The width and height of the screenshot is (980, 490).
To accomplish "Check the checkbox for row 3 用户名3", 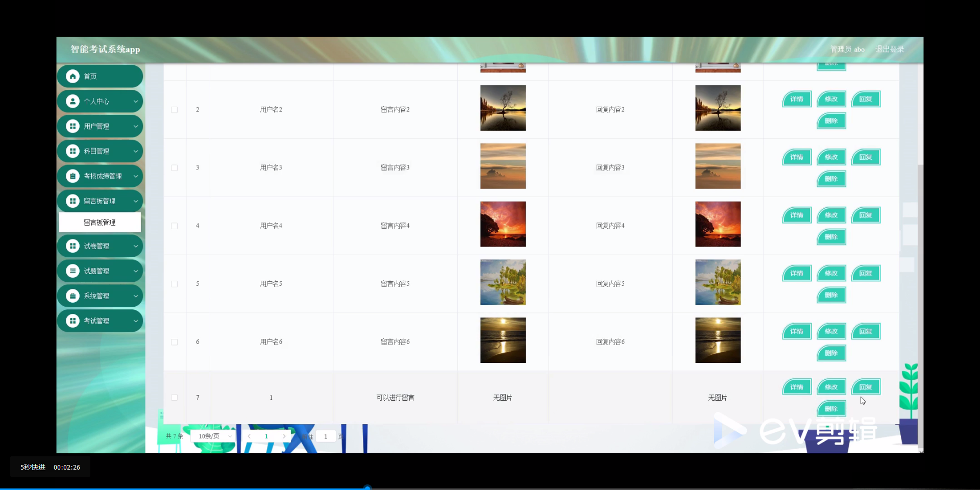I will pyautogui.click(x=174, y=168).
